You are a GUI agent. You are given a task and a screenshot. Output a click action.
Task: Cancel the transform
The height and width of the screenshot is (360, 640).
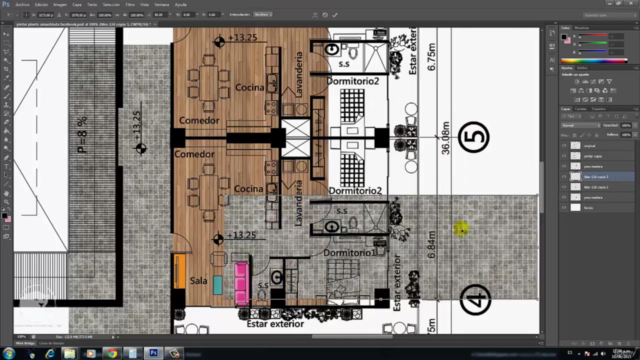tap(325, 15)
